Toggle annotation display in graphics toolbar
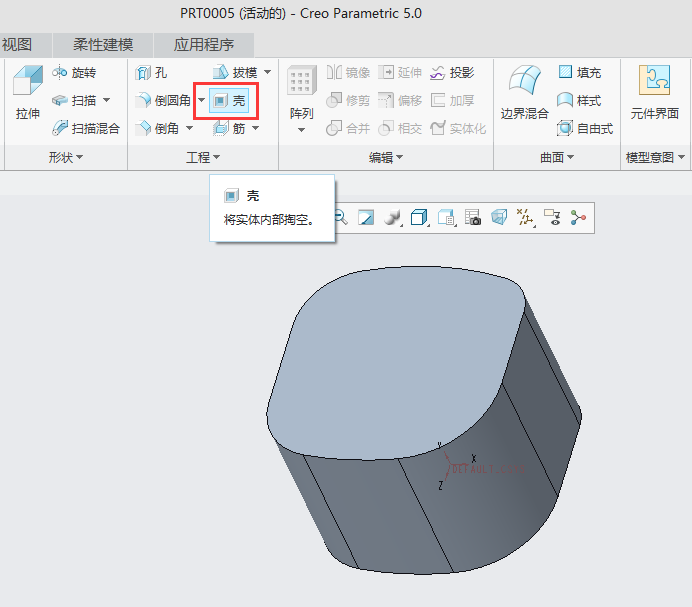 pyautogui.click(x=552, y=218)
